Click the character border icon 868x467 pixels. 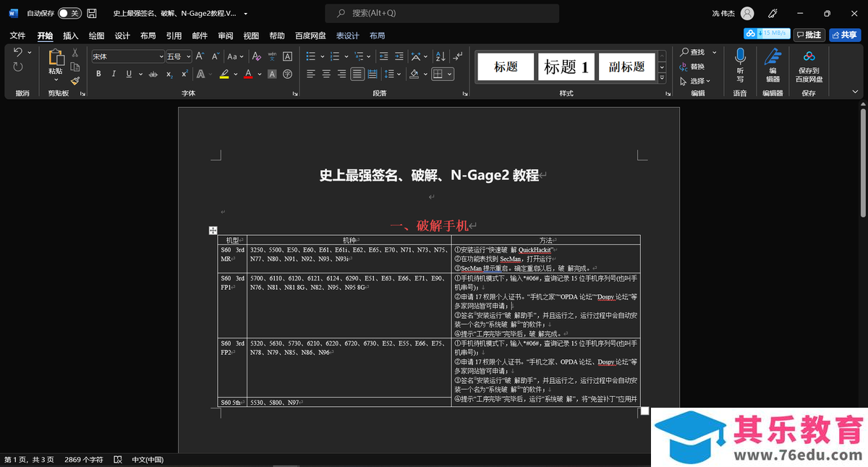(287, 56)
